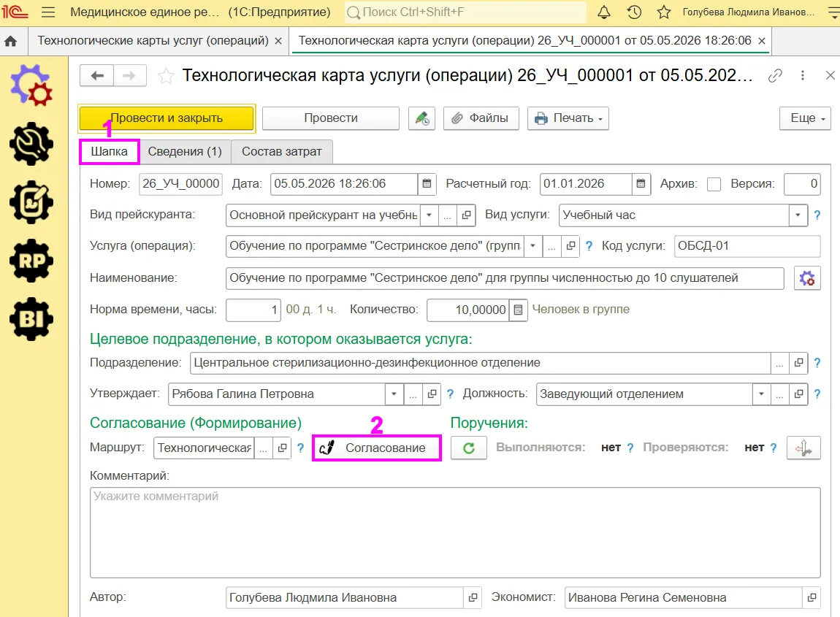Viewport: 840px width, 617px height.
Task: Expand Услуга (операция) dropdown
Action: (533, 246)
